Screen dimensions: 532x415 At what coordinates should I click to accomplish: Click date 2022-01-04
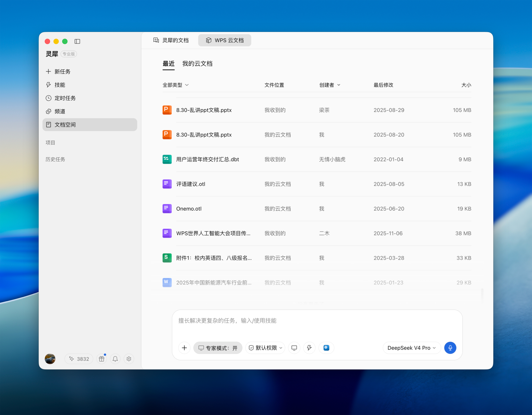coord(388,159)
